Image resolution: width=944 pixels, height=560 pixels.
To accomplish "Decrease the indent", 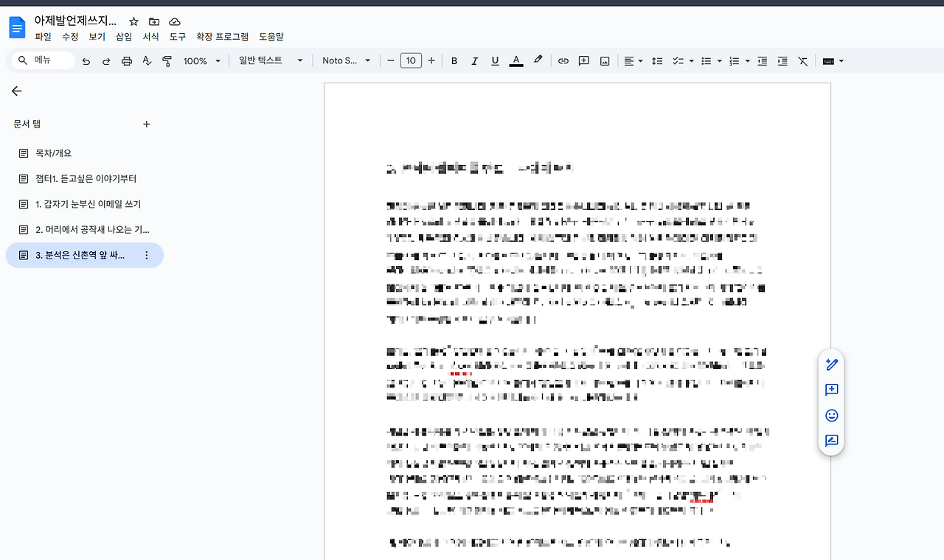I will click(763, 61).
